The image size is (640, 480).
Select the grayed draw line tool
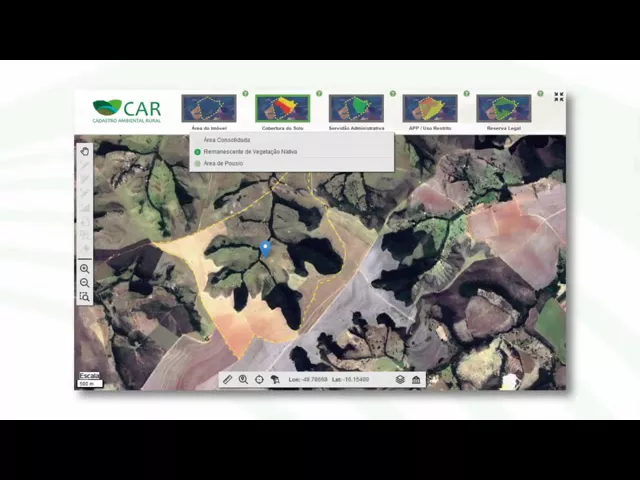pyautogui.click(x=84, y=165)
